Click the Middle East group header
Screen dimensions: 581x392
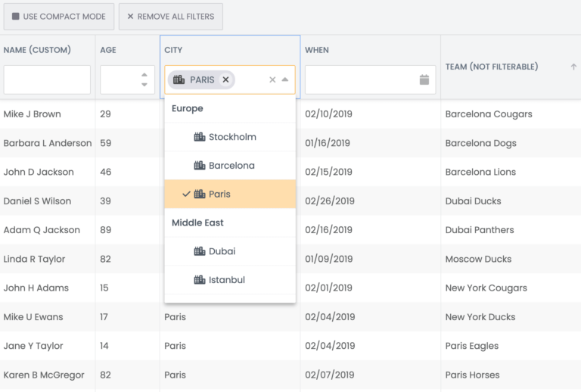coord(230,222)
